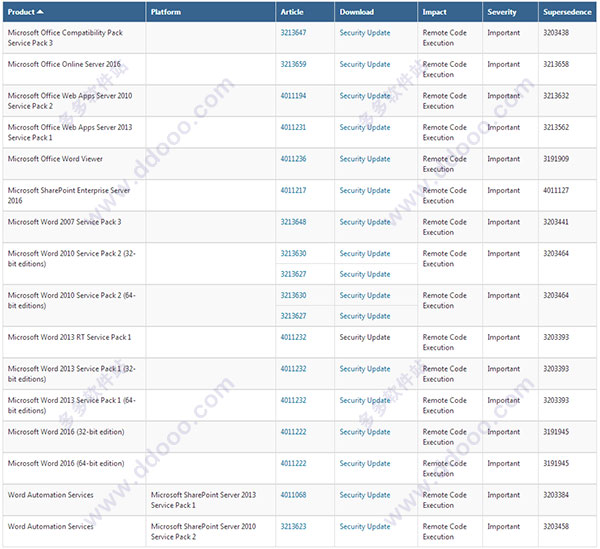
Task: Open article 4011068
Action: pos(293,495)
